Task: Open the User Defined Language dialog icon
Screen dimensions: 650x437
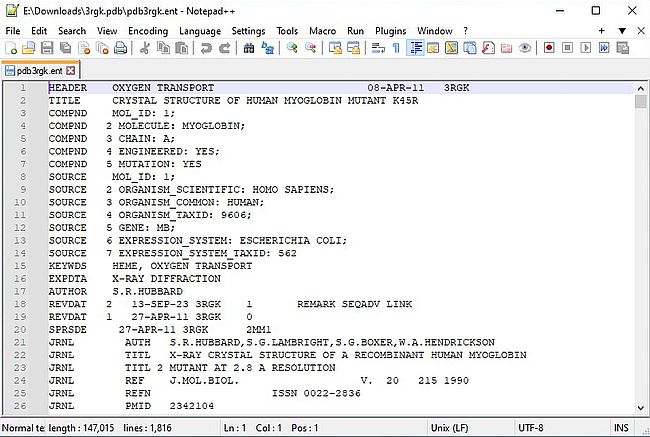Action: coord(433,48)
